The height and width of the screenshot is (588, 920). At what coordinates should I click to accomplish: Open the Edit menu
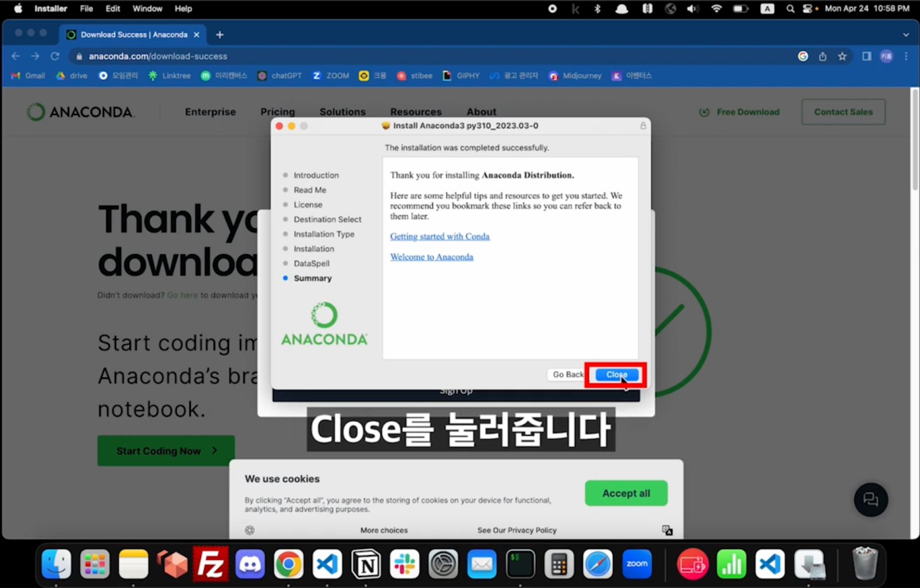click(x=113, y=9)
